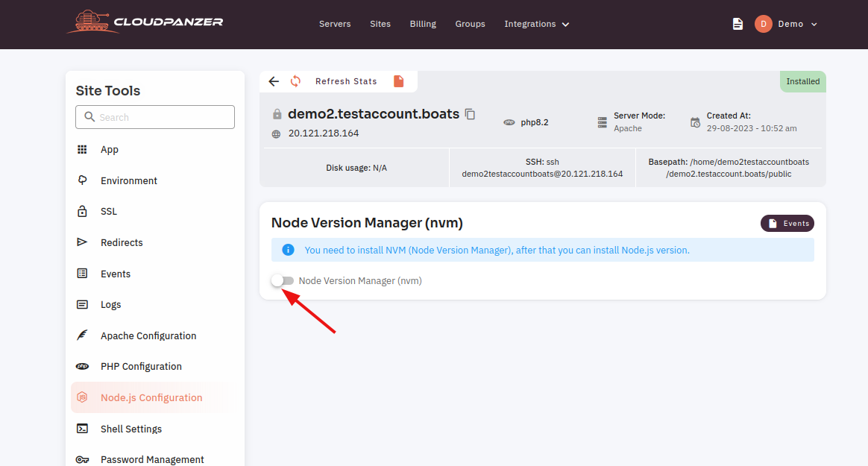Viewport: 868px width, 466px height.
Task: Click the orange refresh stats icon
Action: [295, 81]
